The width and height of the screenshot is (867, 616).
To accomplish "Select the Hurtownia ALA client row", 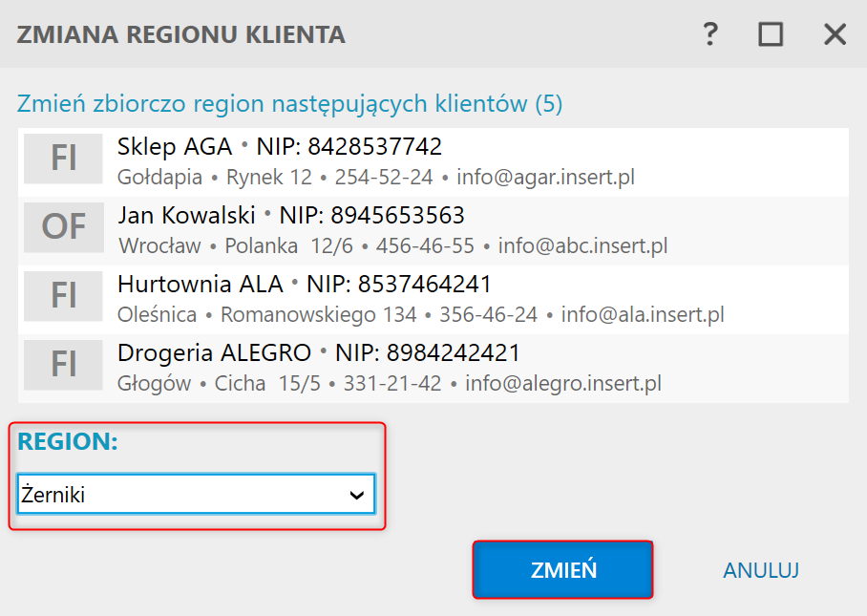I will [x=433, y=300].
